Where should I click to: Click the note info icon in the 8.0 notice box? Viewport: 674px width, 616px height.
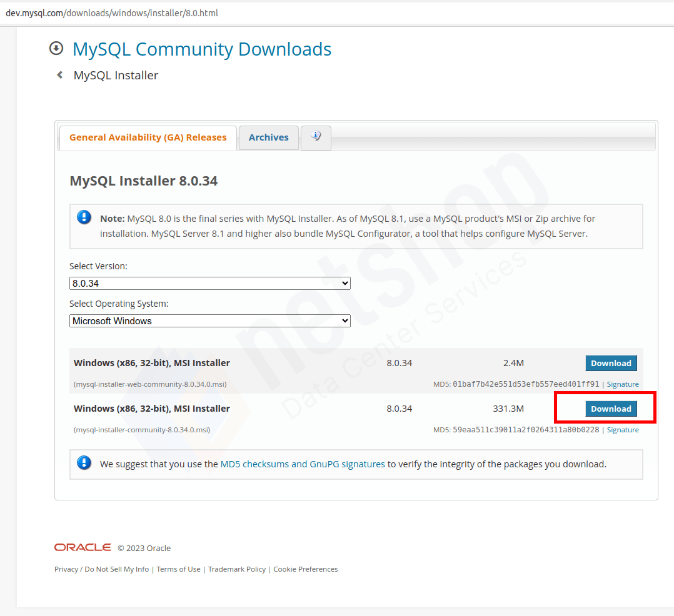[x=84, y=217]
